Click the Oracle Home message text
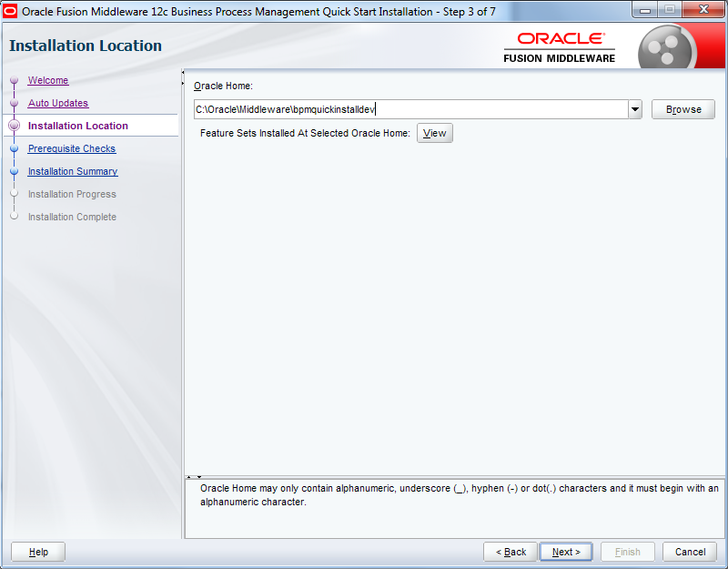 coord(460,495)
